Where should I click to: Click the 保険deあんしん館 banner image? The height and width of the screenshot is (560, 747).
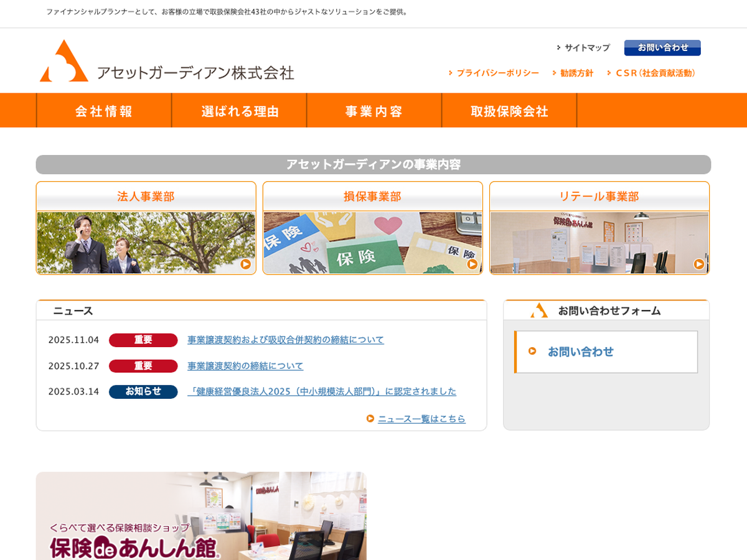201,516
